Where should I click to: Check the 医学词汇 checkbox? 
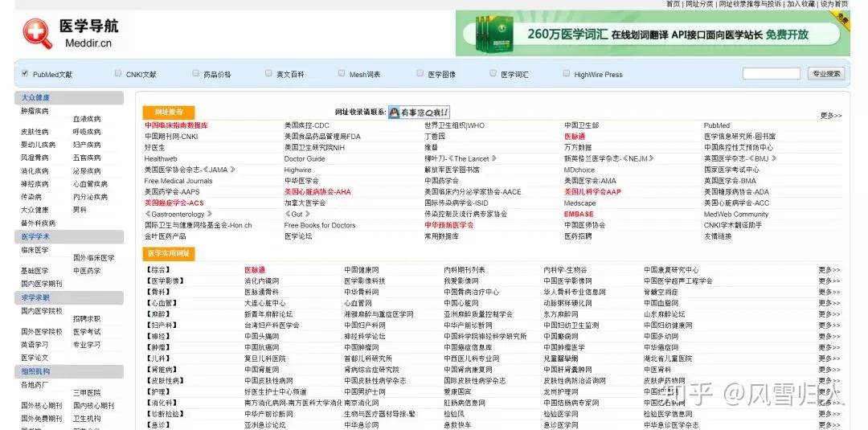point(493,73)
